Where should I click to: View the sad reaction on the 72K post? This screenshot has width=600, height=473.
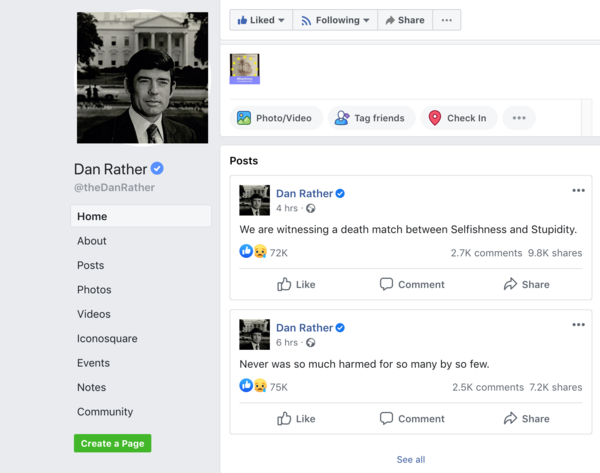coord(260,251)
